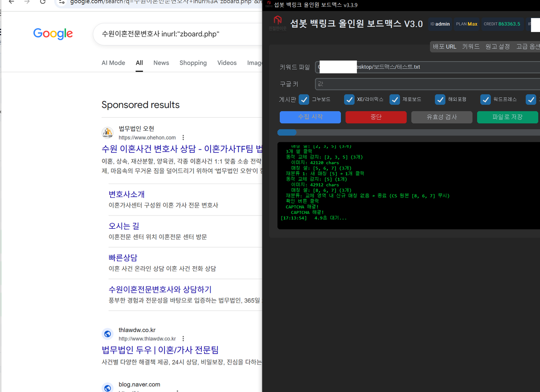
Task: Click the 구글 키 input field
Action: (427, 84)
